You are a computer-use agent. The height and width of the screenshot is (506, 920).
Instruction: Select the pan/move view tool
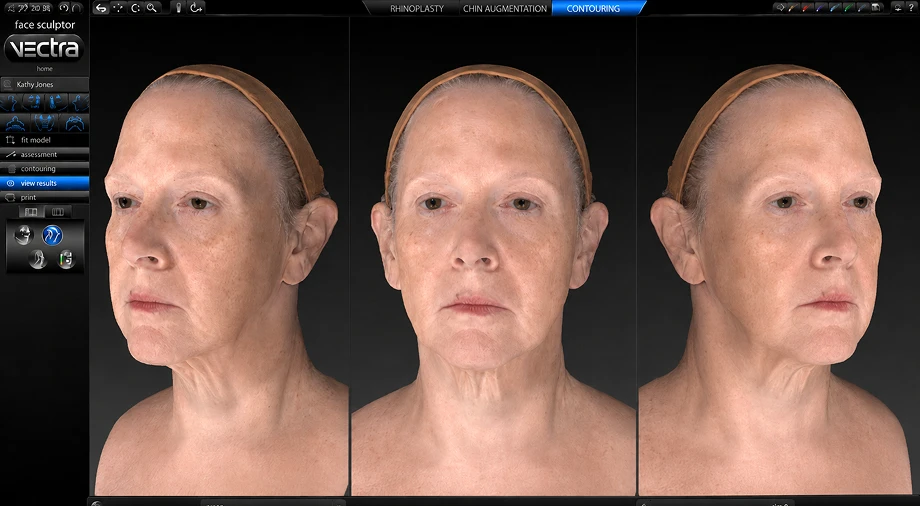coord(118,8)
